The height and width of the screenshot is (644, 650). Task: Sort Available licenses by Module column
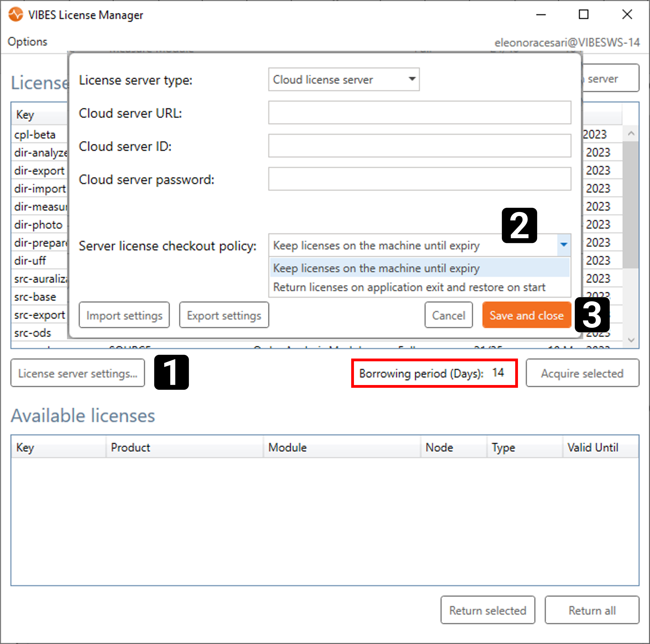click(x=342, y=447)
